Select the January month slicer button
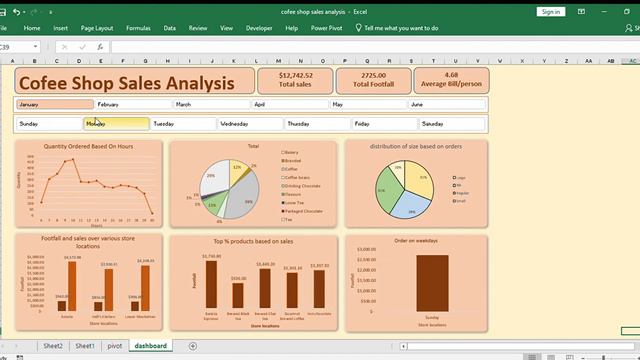The width and height of the screenshot is (640, 360). (55, 104)
